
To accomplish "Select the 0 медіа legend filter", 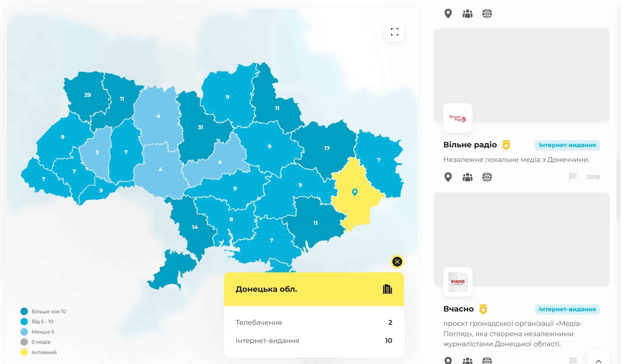I will point(41,342).
